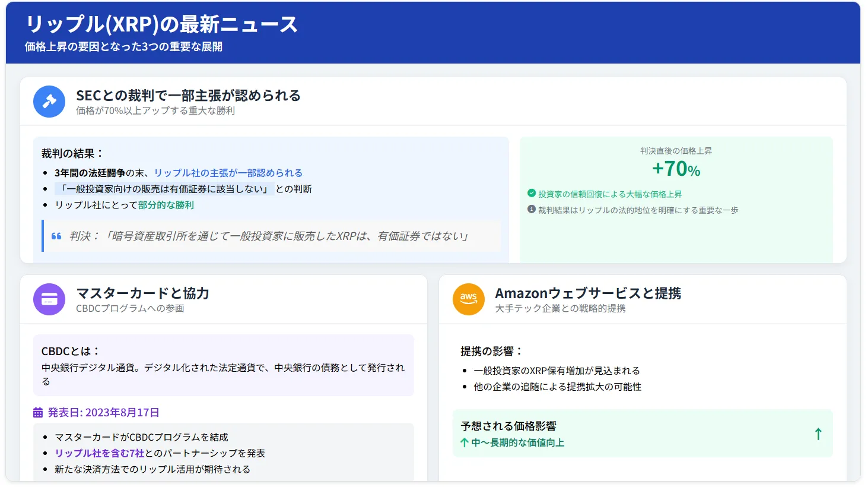Click the info icon beside 裁判結果 text
The width and height of the screenshot is (868, 487).
point(531,210)
